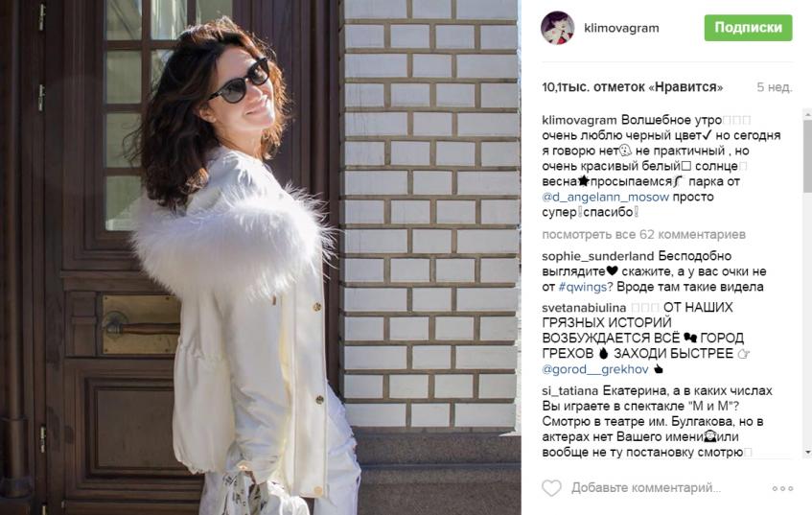This screenshot has height=515, width=812.
Task: Open the likes count 10,1тыс. отметок
Action: click(633, 87)
